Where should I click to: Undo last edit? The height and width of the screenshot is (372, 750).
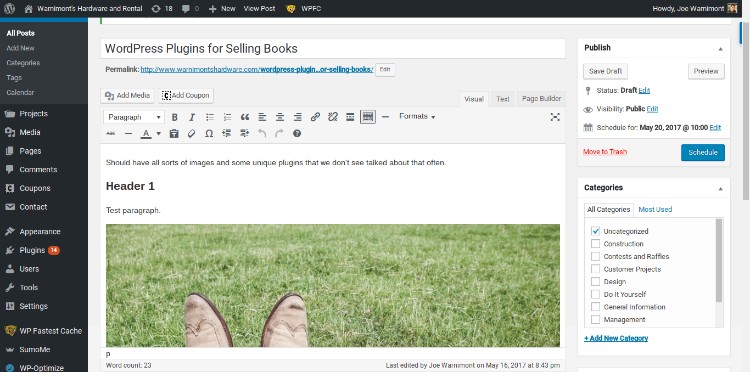pos(262,134)
